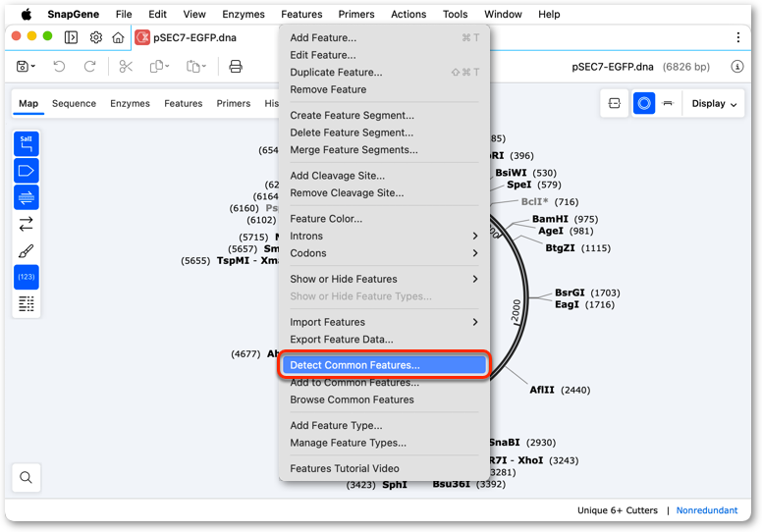Click the fit-to-window map icon
The height and width of the screenshot is (532, 762).
(x=615, y=103)
